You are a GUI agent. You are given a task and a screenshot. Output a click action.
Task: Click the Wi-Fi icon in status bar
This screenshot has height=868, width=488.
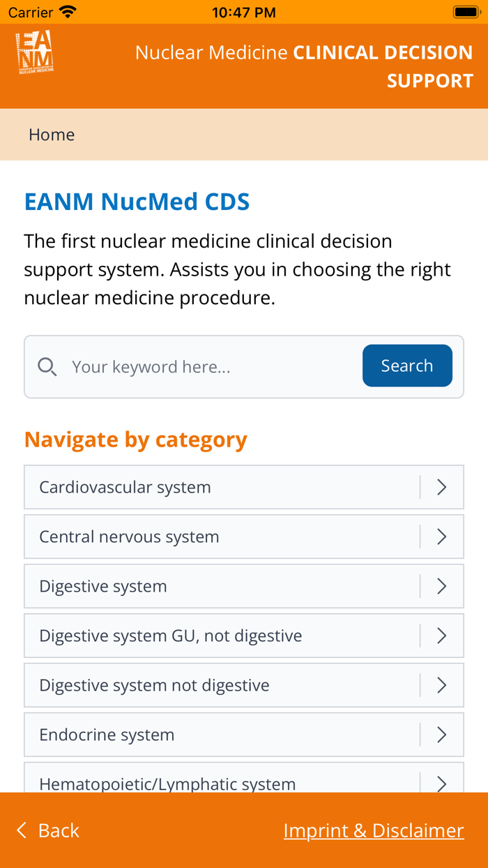(x=66, y=11)
